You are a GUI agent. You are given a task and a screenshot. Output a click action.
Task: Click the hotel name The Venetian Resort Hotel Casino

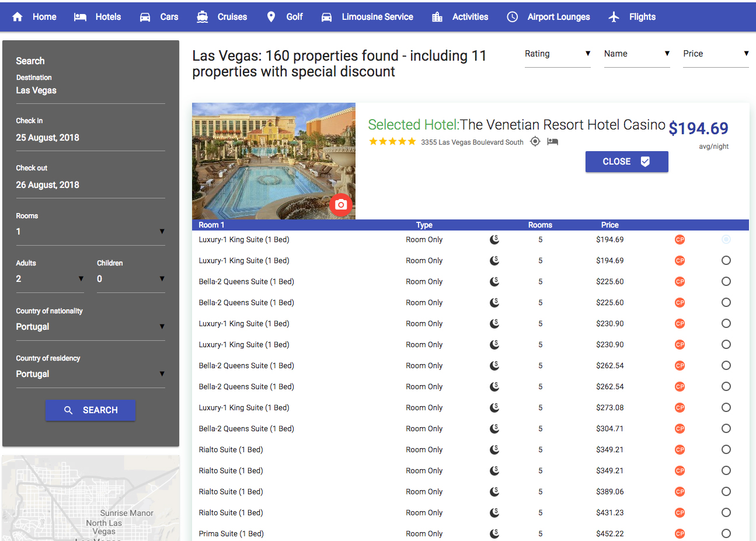pyautogui.click(x=563, y=125)
